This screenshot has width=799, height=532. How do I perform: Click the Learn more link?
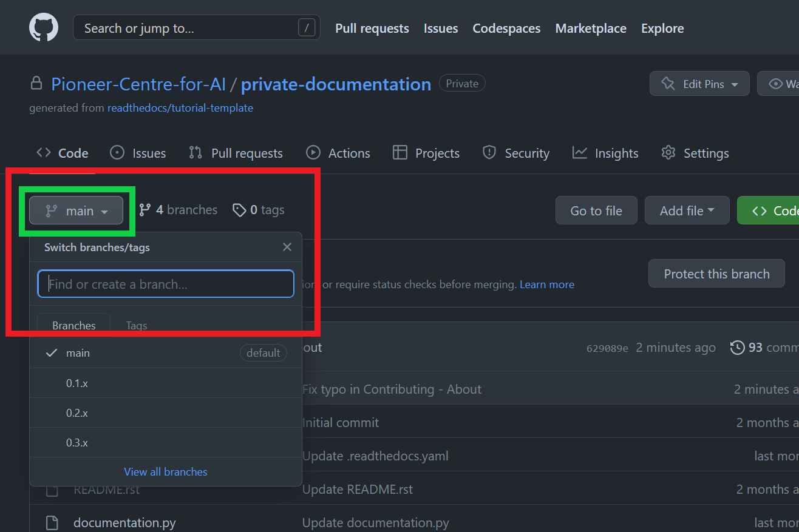547,285
